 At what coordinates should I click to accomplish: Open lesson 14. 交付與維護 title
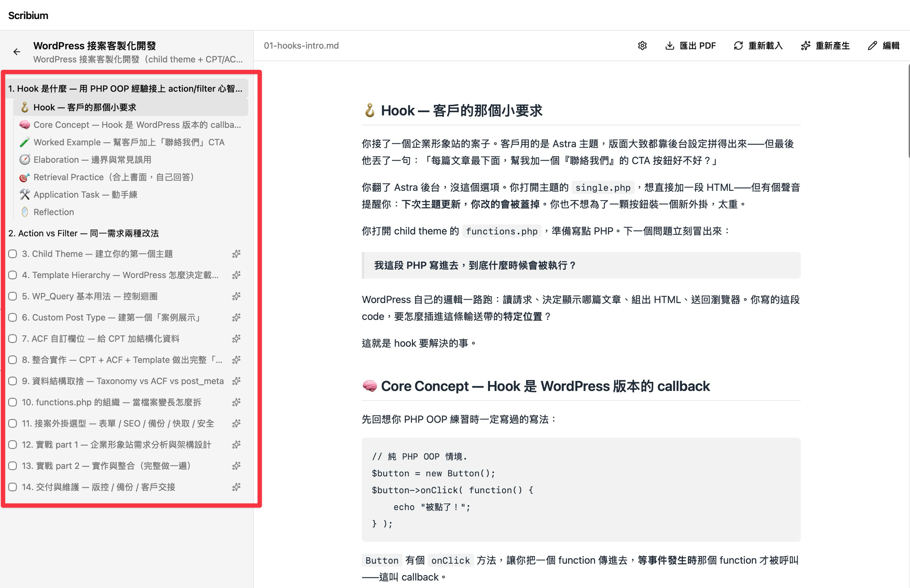pyautogui.click(x=99, y=487)
